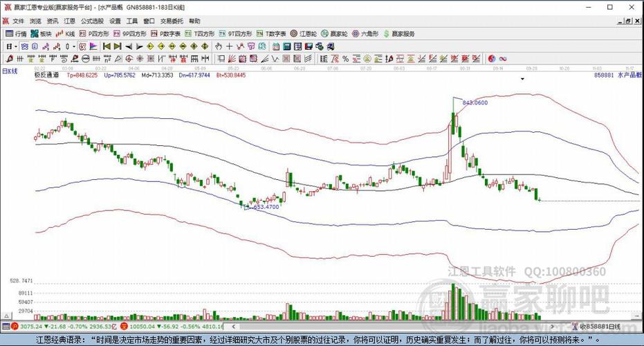This screenshot has width=644, height=346.
Task: Click the Tp=848.6225 indicator value
Action: point(82,75)
